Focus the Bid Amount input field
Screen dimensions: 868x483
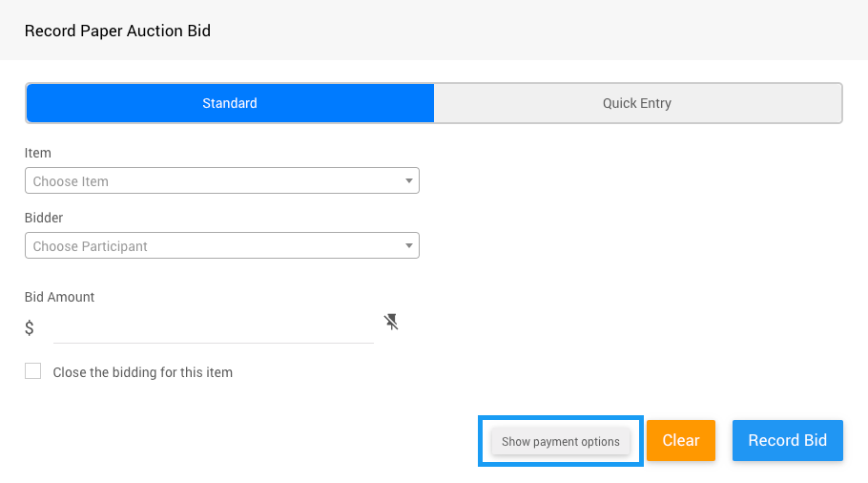pyautogui.click(x=214, y=328)
